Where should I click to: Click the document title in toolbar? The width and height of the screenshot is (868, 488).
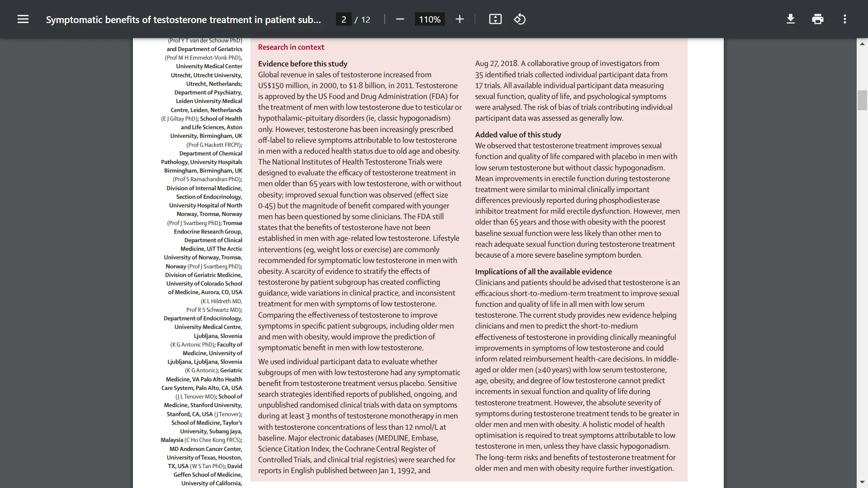183,19
